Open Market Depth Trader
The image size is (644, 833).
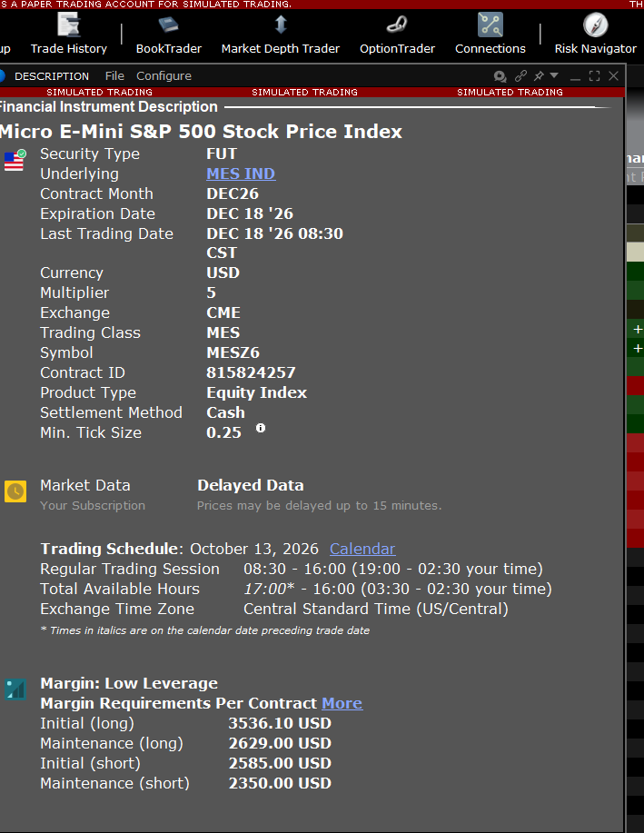click(x=280, y=35)
